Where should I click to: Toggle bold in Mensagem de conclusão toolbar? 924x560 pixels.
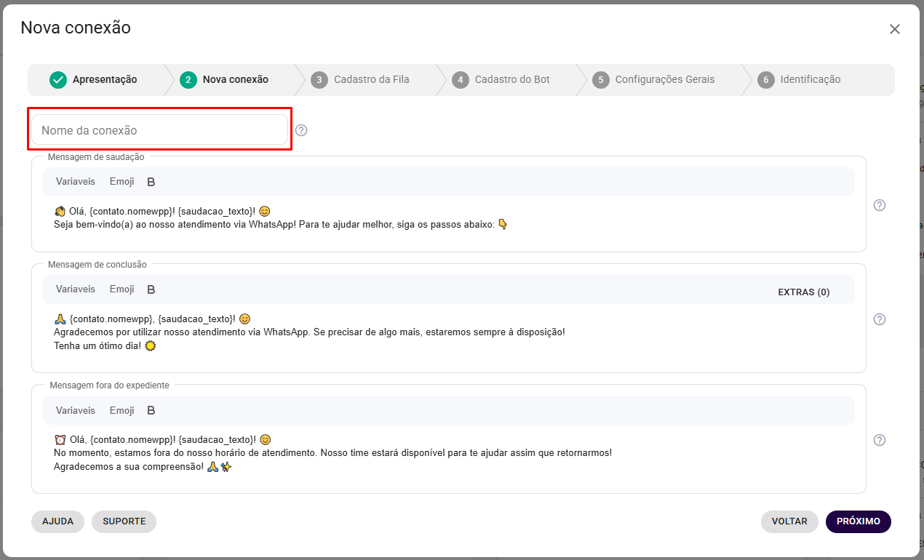click(151, 289)
